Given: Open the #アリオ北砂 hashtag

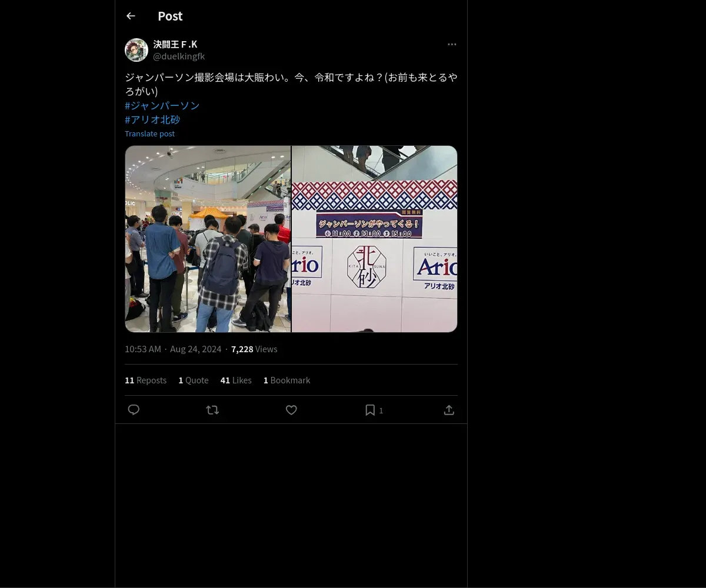Looking at the screenshot, I should coord(152,119).
